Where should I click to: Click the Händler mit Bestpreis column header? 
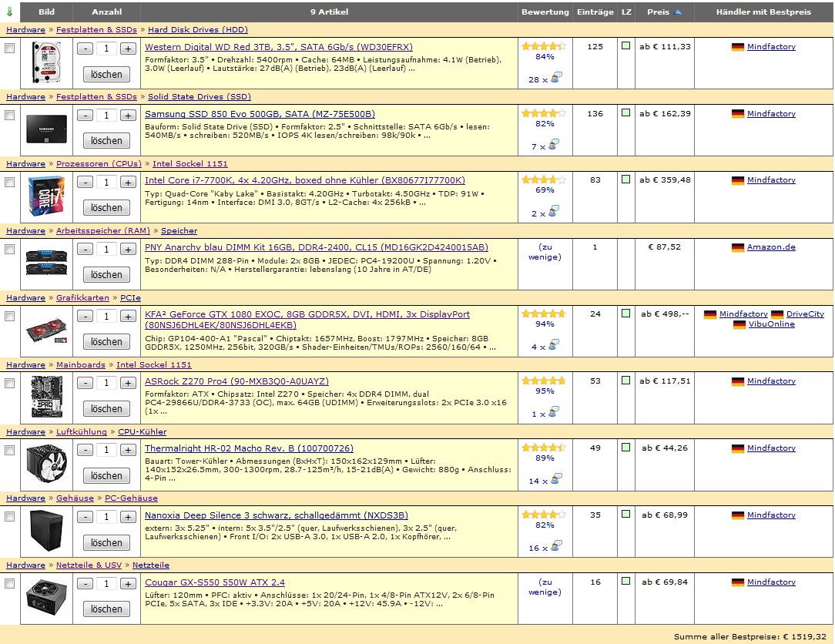click(x=763, y=12)
